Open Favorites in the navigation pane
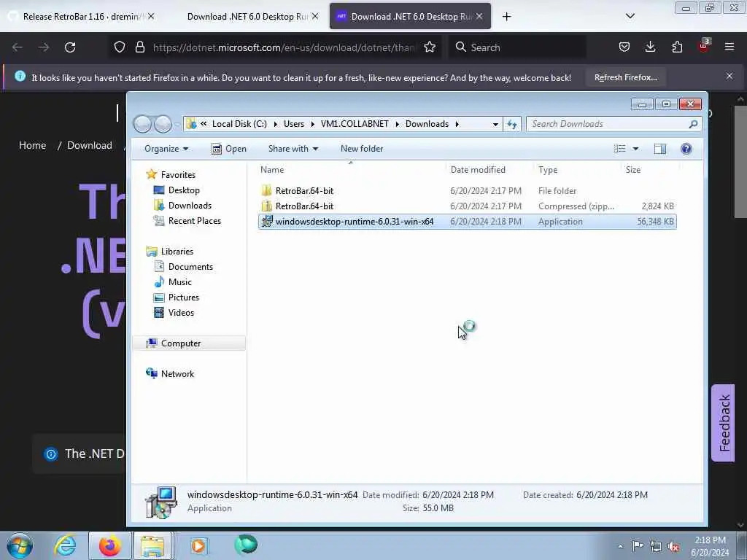This screenshot has height=560, width=747. click(178, 175)
